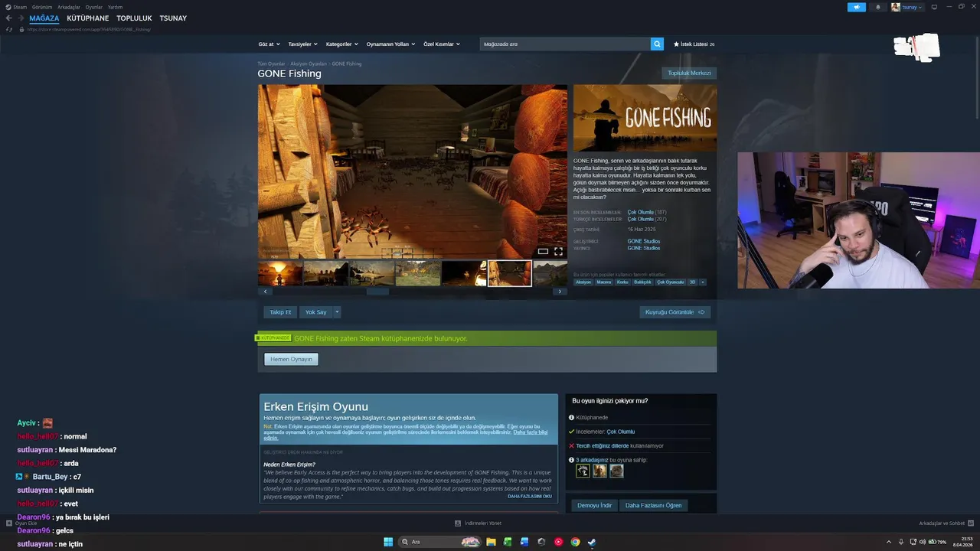Click the page reload icon

(9, 29)
